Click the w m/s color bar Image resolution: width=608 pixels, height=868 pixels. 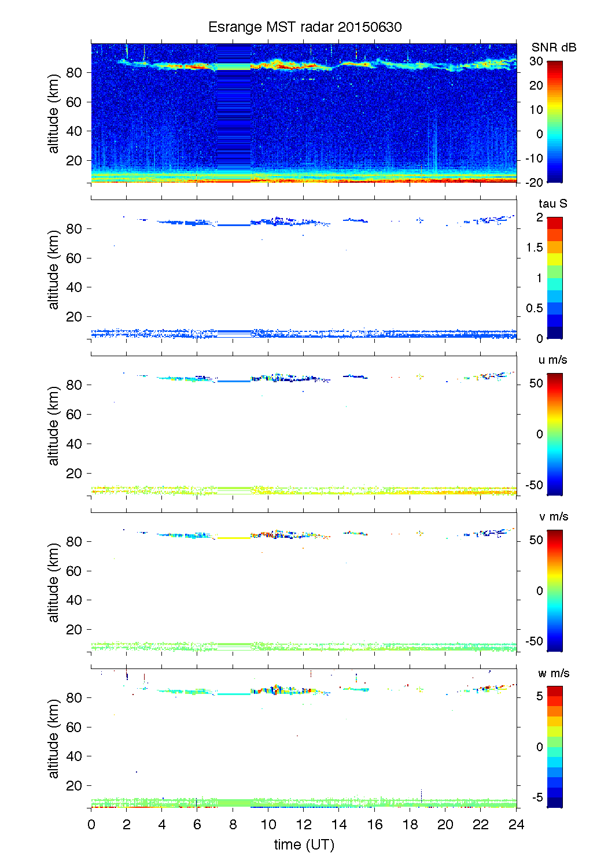pyautogui.click(x=554, y=747)
